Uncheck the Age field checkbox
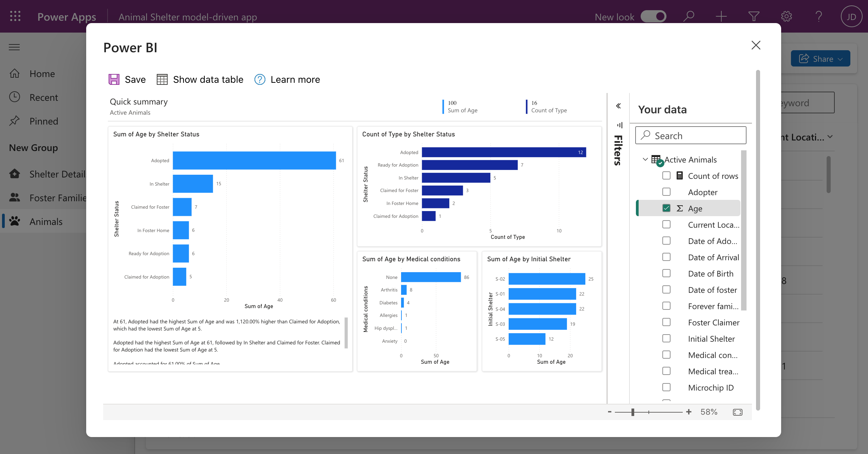 (666, 208)
